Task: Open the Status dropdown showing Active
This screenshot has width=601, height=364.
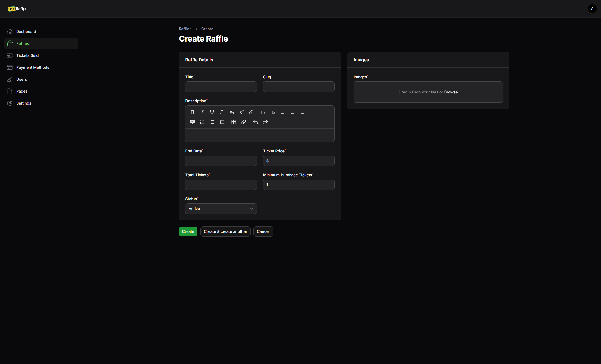Action: pos(221,209)
